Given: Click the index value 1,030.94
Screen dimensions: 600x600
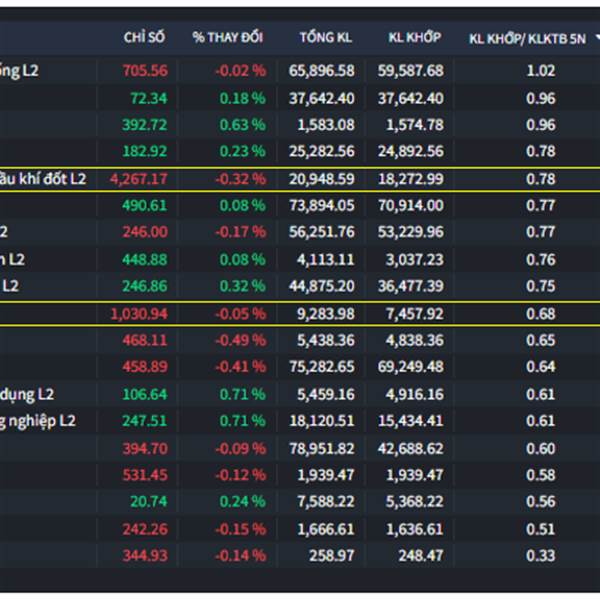Looking at the screenshot, I should [139, 313].
